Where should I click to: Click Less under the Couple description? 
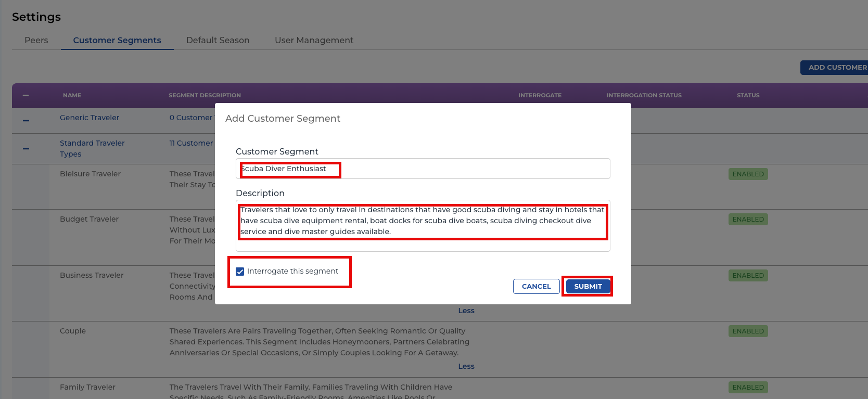466,366
